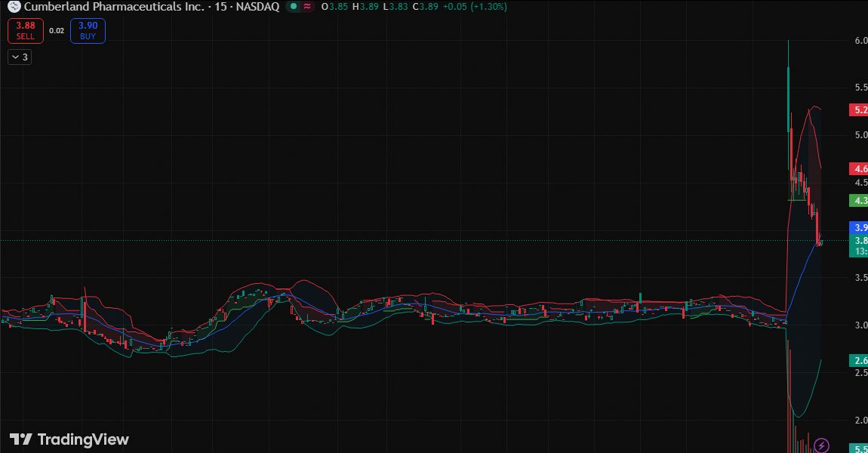Expand the collapsed legend chevron labeled 3
Image resolution: width=868 pixels, height=453 pixels.
[x=19, y=56]
